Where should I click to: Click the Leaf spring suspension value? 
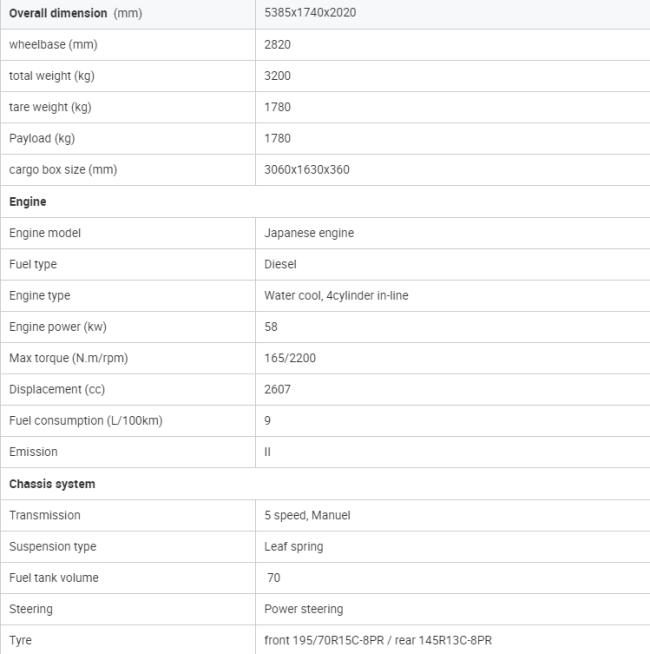(293, 547)
